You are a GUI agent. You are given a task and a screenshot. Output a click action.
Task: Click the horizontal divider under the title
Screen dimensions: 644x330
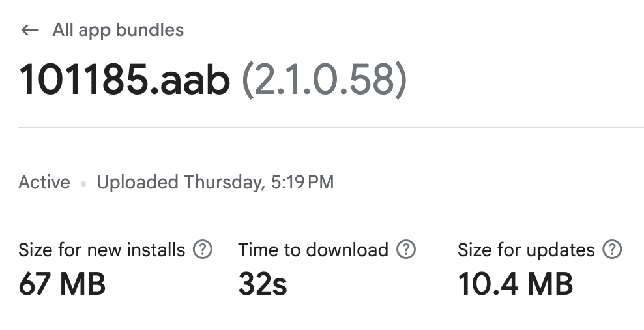[x=330, y=127]
